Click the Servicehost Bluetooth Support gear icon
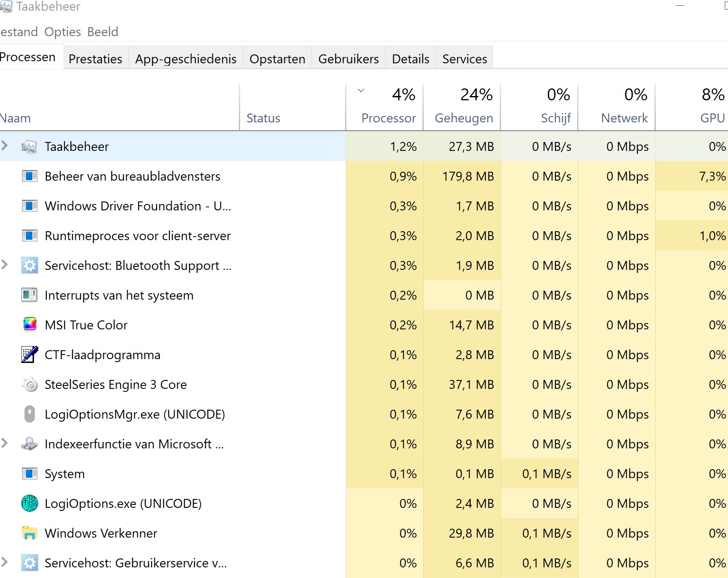This screenshot has width=728, height=578. coord(29,265)
